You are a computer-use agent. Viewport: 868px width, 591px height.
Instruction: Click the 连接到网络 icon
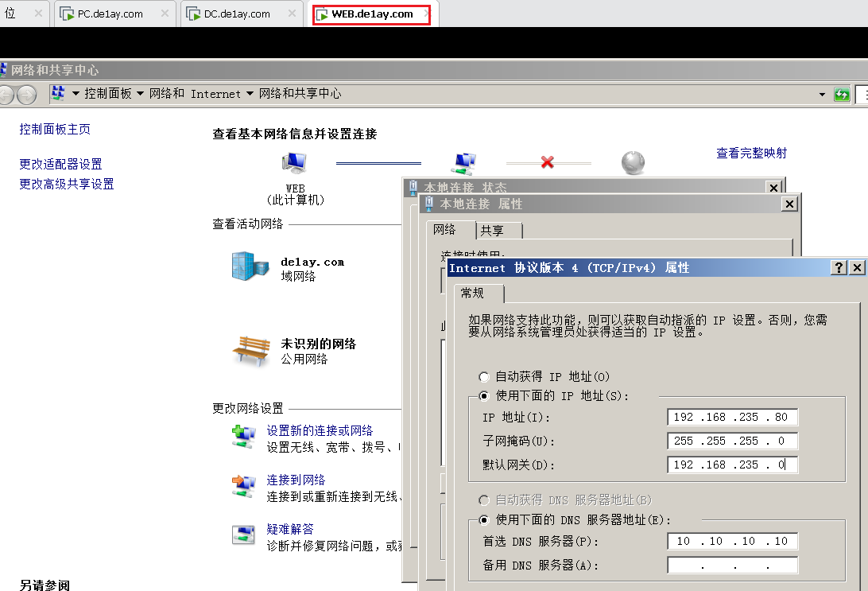click(243, 486)
